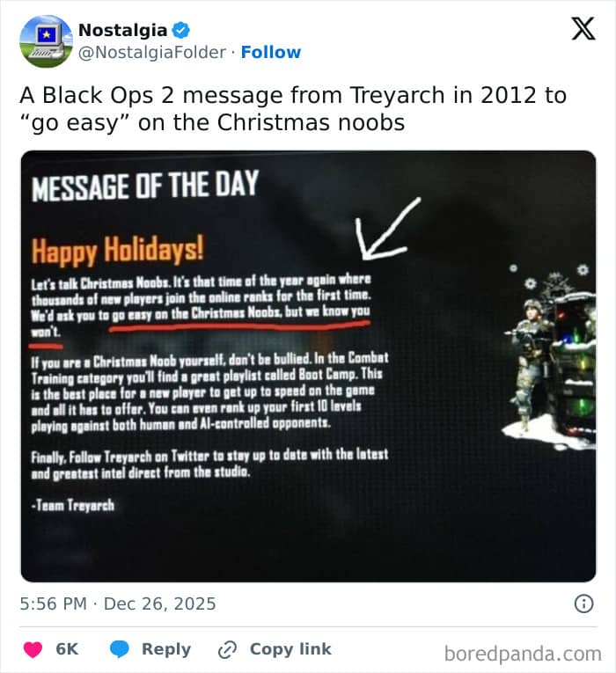Click the Copy link text

point(290,649)
